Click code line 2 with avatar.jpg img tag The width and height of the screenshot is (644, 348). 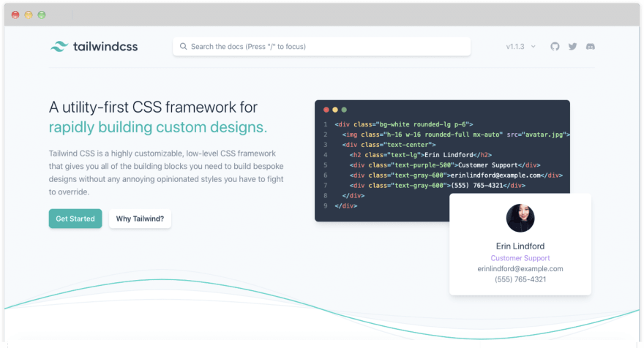coord(456,135)
